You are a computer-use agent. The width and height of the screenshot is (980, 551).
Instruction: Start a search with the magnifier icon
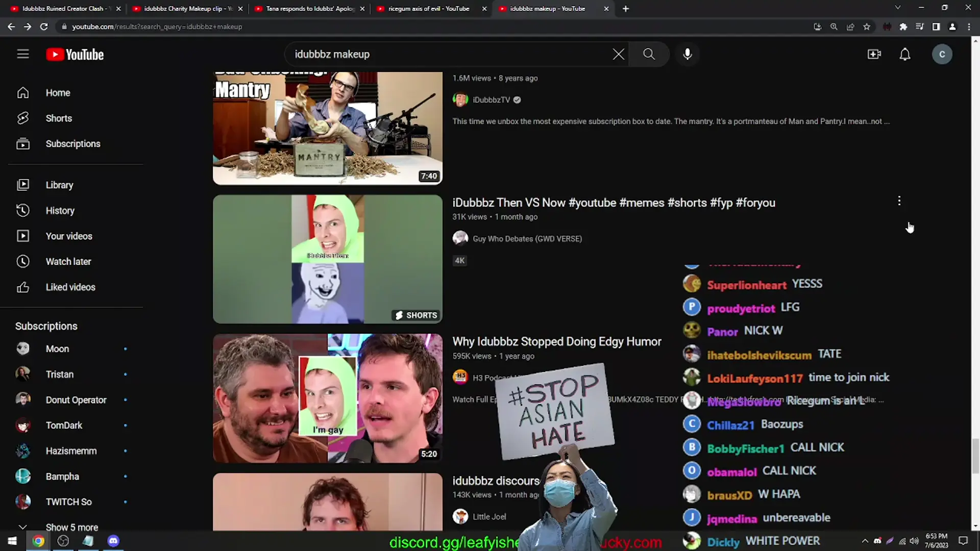(649, 54)
